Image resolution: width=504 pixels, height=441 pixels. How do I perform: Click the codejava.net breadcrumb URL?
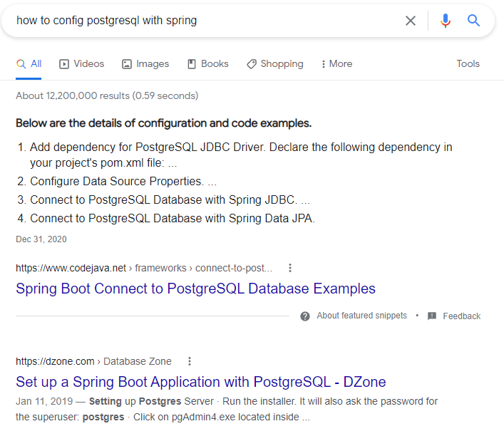pos(144,268)
